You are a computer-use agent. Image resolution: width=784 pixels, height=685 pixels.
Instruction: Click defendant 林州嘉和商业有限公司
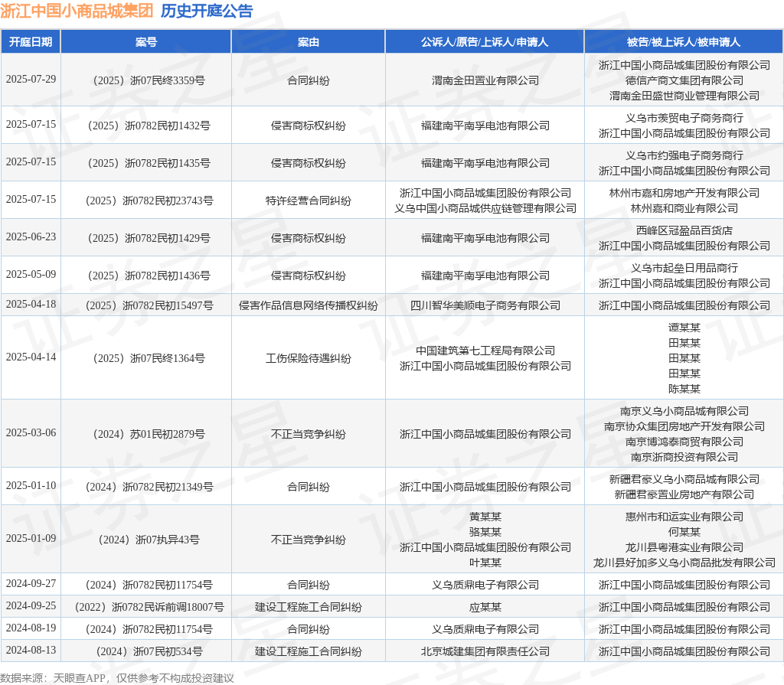click(684, 208)
